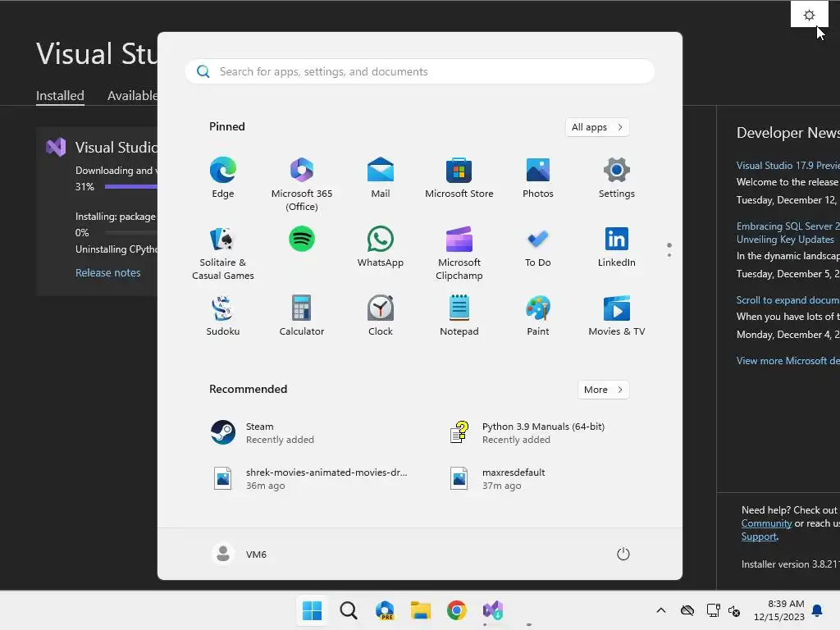Launch Chrome from the taskbar
840x630 pixels.
pos(456,610)
